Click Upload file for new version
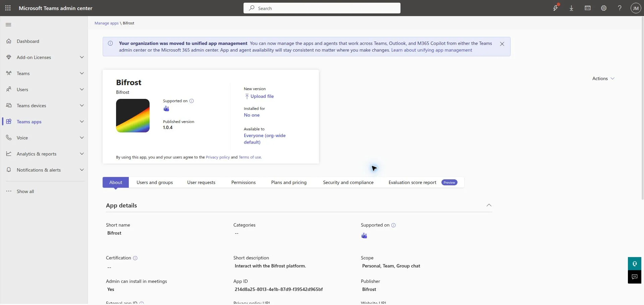This screenshot has width=644, height=305. pos(259,96)
